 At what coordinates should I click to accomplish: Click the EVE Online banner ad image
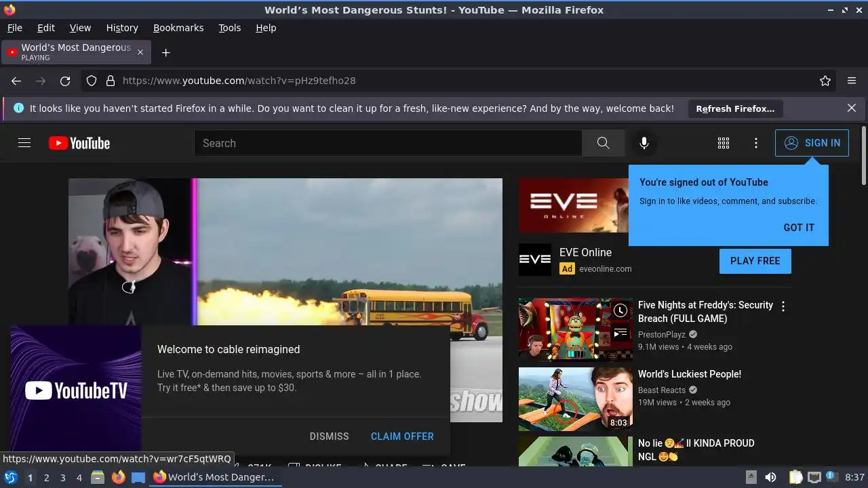click(574, 205)
